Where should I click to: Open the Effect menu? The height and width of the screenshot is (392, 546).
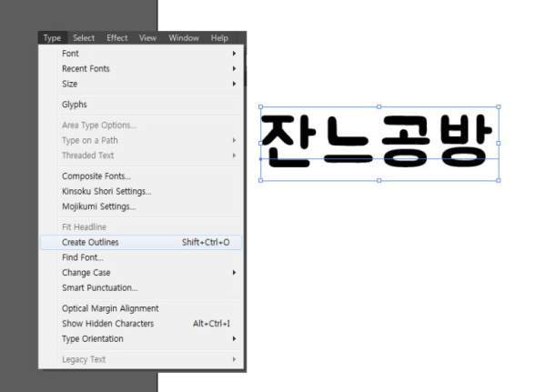point(117,38)
